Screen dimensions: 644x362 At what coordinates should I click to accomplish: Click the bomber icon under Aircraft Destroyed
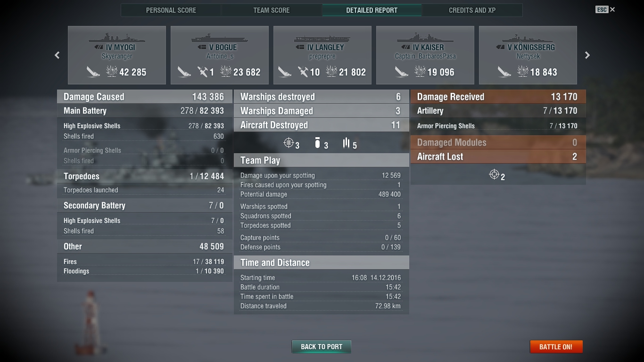click(x=317, y=142)
